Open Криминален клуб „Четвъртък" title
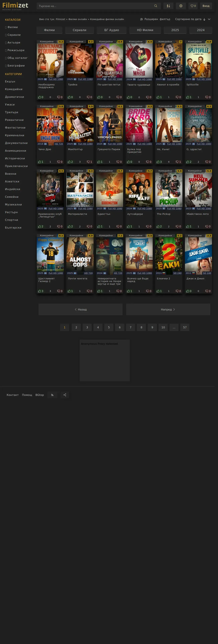 pyautogui.click(x=50, y=215)
